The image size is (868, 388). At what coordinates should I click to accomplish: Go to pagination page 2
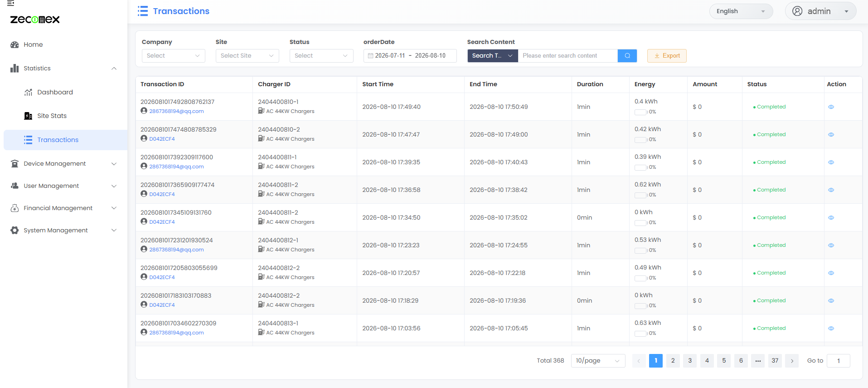(673, 361)
